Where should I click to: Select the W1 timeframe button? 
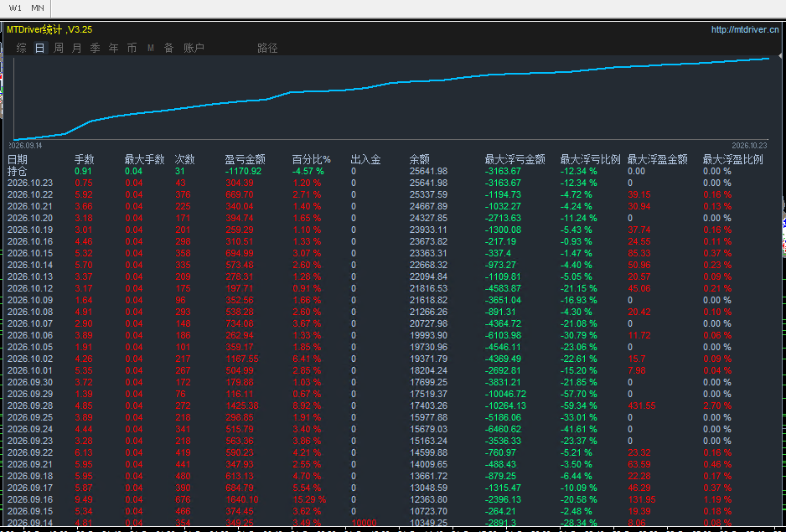coord(16,8)
